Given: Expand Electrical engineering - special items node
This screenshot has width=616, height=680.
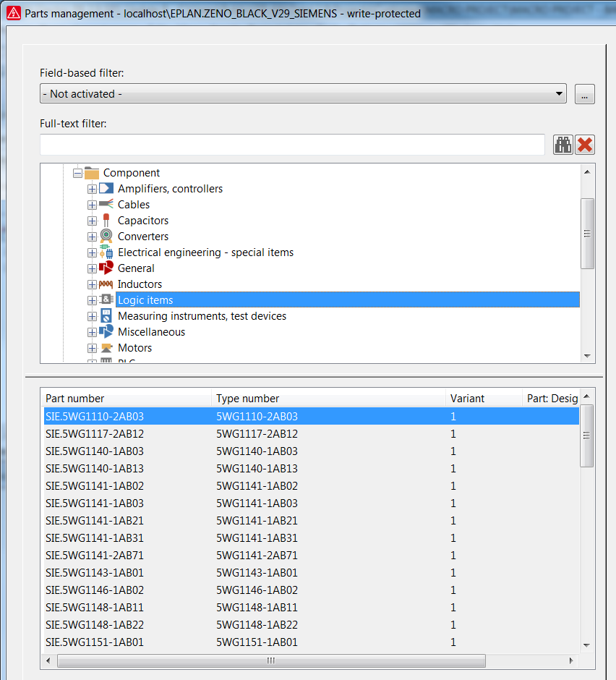Looking at the screenshot, I should pyautogui.click(x=92, y=252).
